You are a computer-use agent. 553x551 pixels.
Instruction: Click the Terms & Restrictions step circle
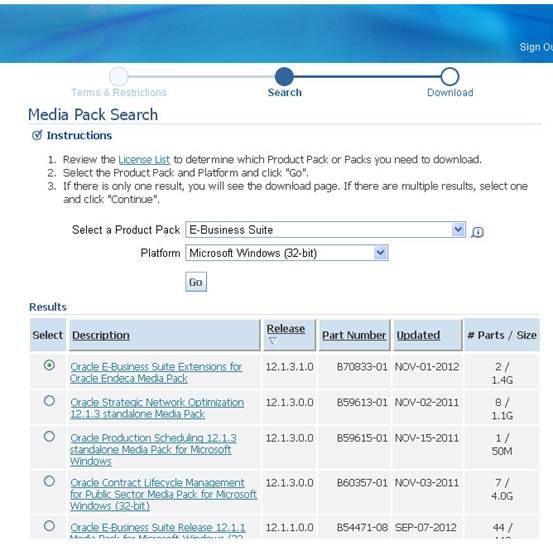119,76
